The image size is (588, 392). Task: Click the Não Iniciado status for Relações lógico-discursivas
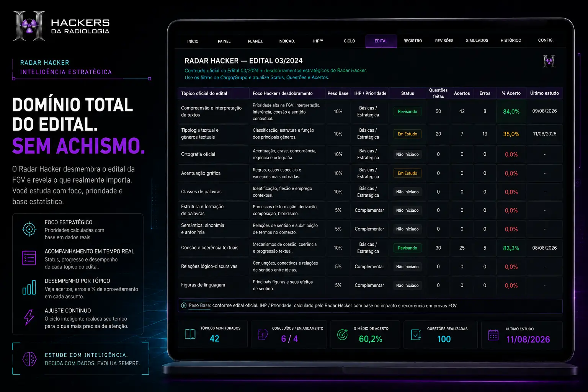tap(407, 266)
